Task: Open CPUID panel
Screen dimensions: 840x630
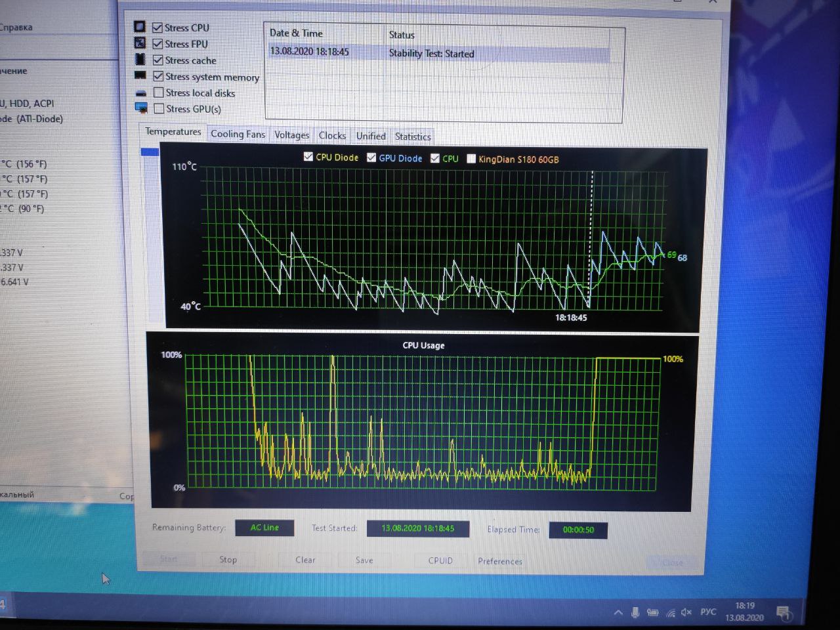Action: point(440,561)
